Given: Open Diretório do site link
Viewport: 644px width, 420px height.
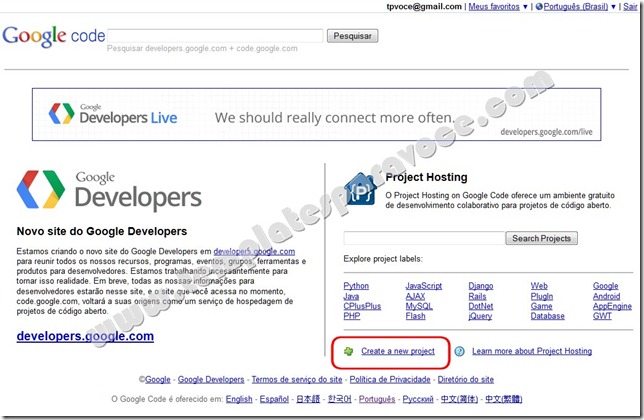Looking at the screenshot, I should (465, 379).
